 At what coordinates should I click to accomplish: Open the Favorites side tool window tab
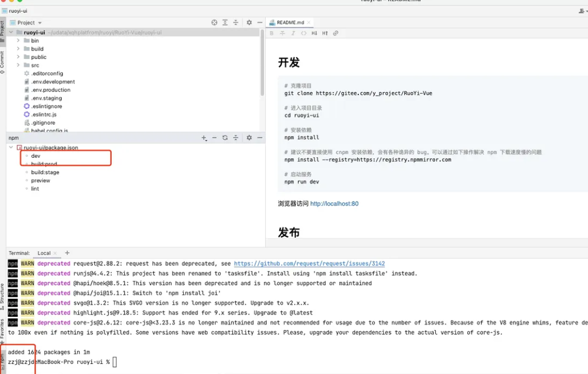pos(2,331)
